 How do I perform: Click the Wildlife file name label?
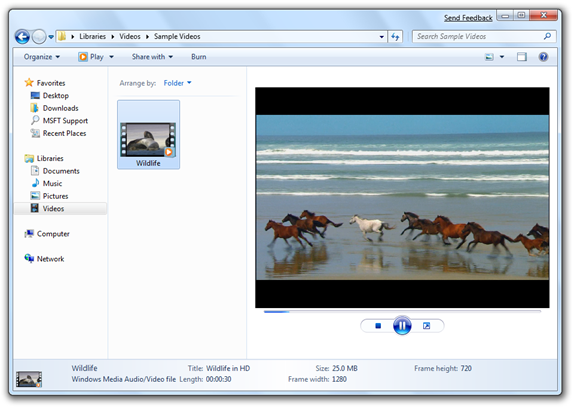[x=148, y=163]
